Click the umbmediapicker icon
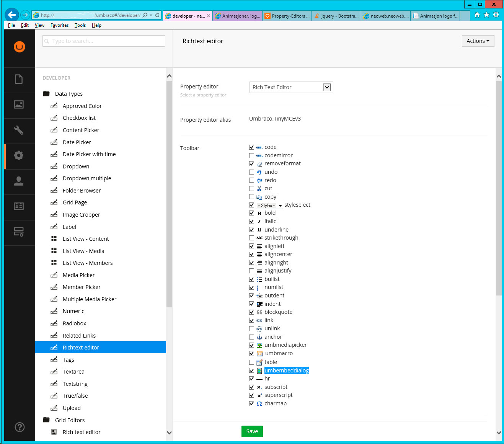This screenshot has width=504, height=444. [259, 345]
